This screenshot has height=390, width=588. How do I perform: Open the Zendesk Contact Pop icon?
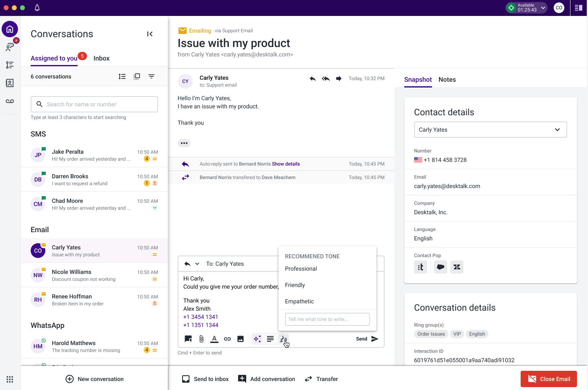[x=457, y=267]
